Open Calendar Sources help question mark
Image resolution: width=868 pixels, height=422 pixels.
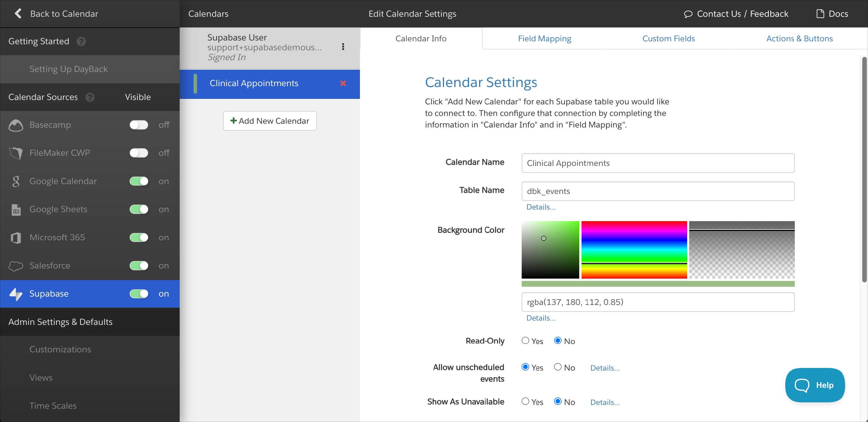pyautogui.click(x=90, y=97)
